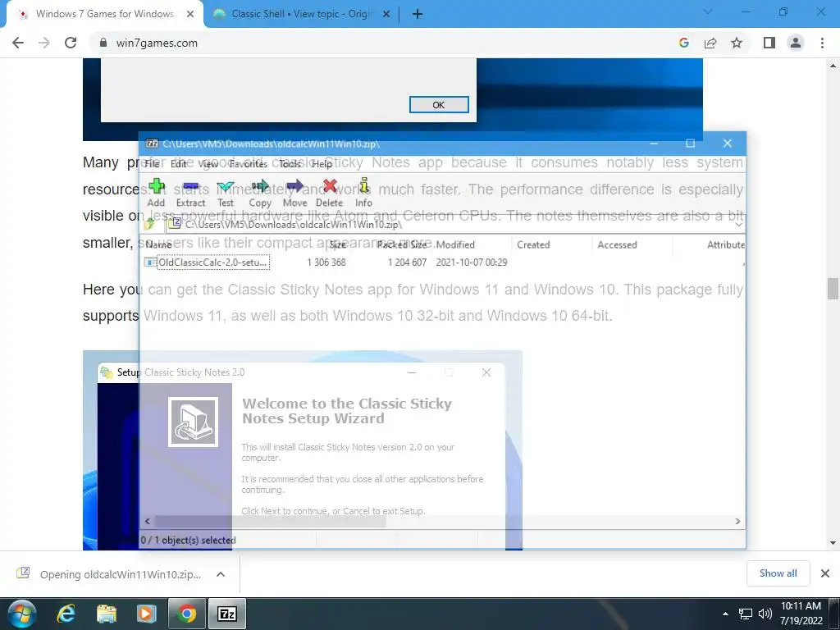This screenshot has width=840, height=630.
Task: Close the Chrome downloads bar
Action: (x=825, y=573)
